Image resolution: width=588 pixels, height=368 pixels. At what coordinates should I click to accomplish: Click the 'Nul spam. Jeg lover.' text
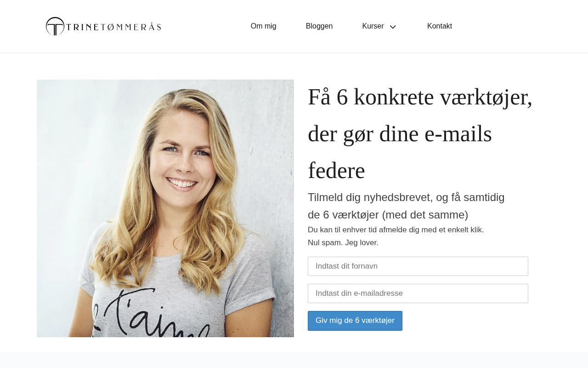[x=343, y=242]
